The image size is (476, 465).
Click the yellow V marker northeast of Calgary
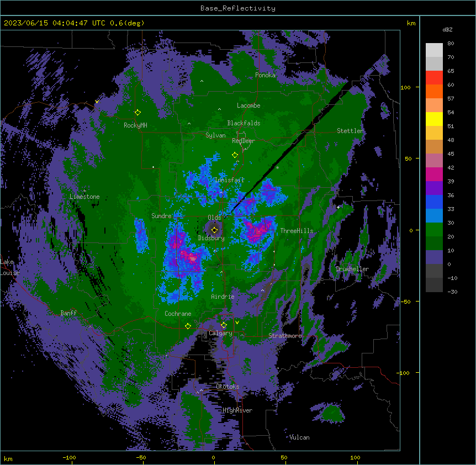[237, 323]
